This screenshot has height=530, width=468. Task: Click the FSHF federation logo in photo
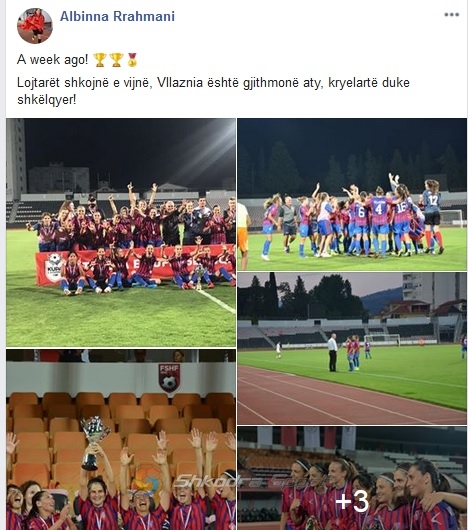(169, 377)
